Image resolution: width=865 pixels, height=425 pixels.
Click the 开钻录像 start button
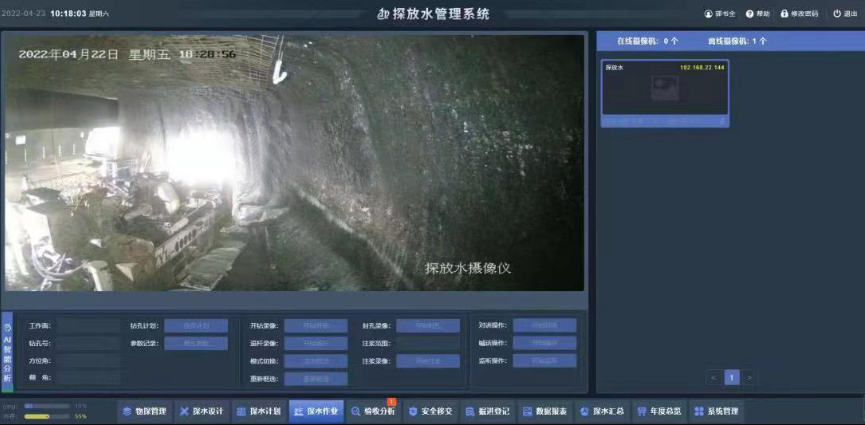(316, 326)
